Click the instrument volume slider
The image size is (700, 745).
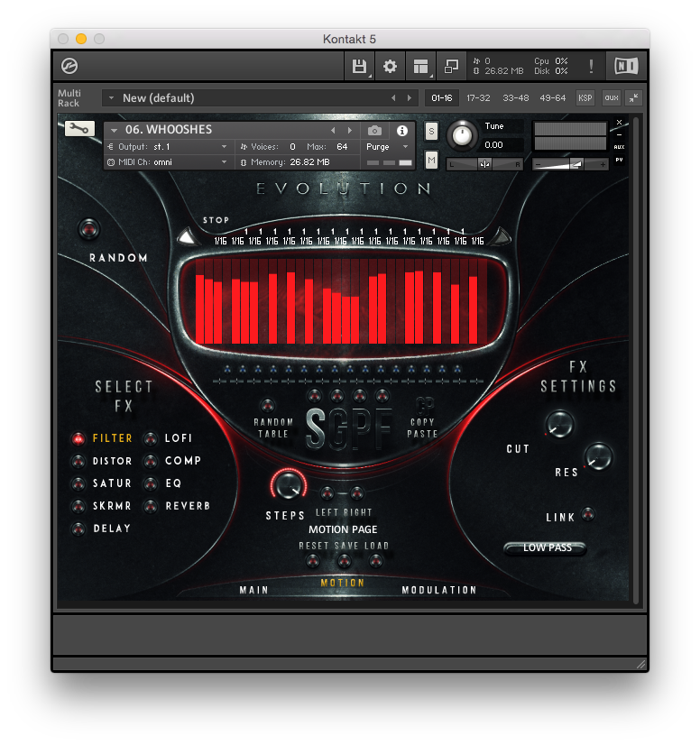(570, 165)
